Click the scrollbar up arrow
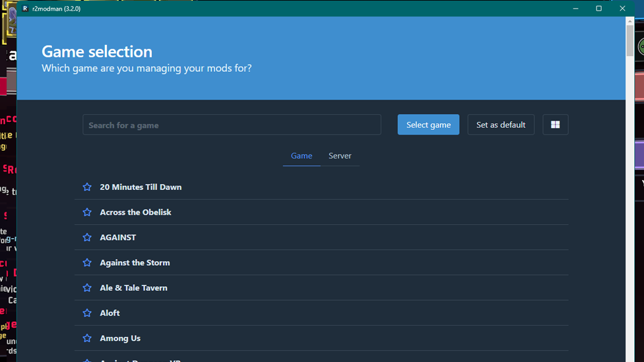This screenshot has height=362, width=644. tap(629, 21)
